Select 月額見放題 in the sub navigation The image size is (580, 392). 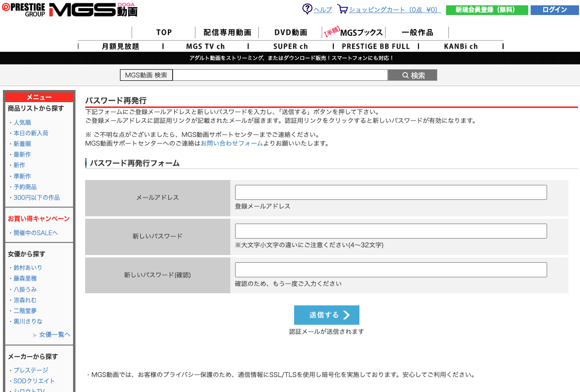click(x=120, y=46)
